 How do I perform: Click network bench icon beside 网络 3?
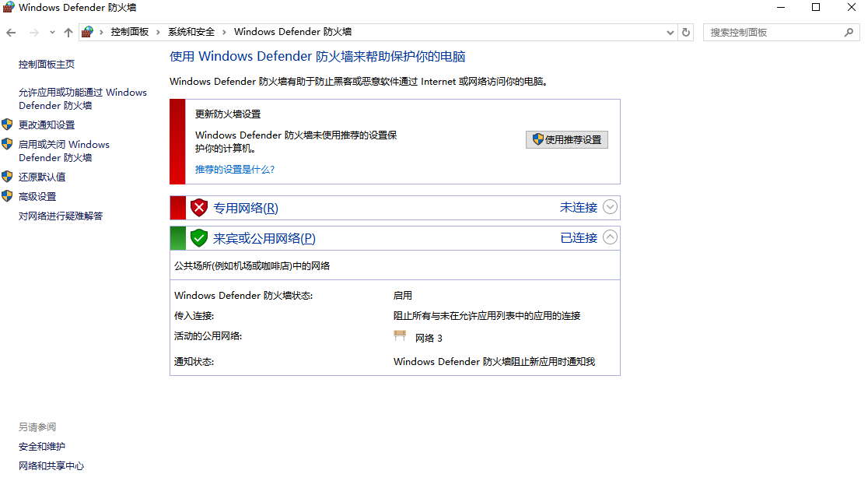[x=400, y=335]
